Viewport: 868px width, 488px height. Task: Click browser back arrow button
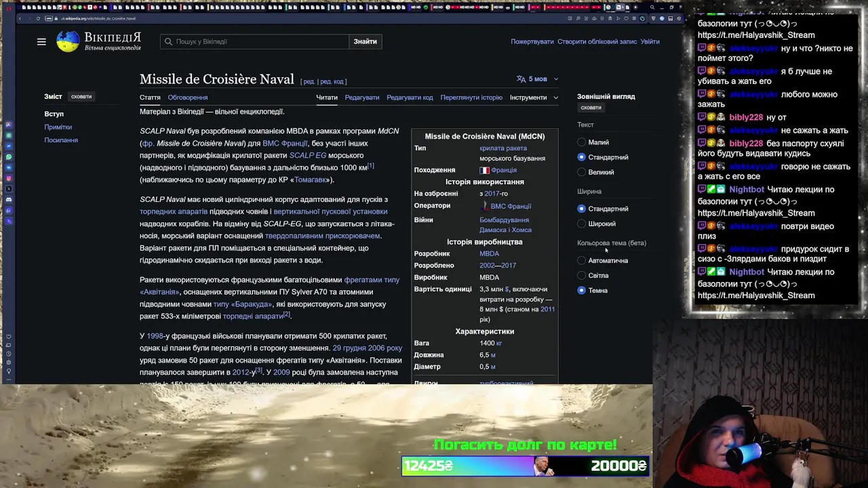pyautogui.click(x=20, y=18)
